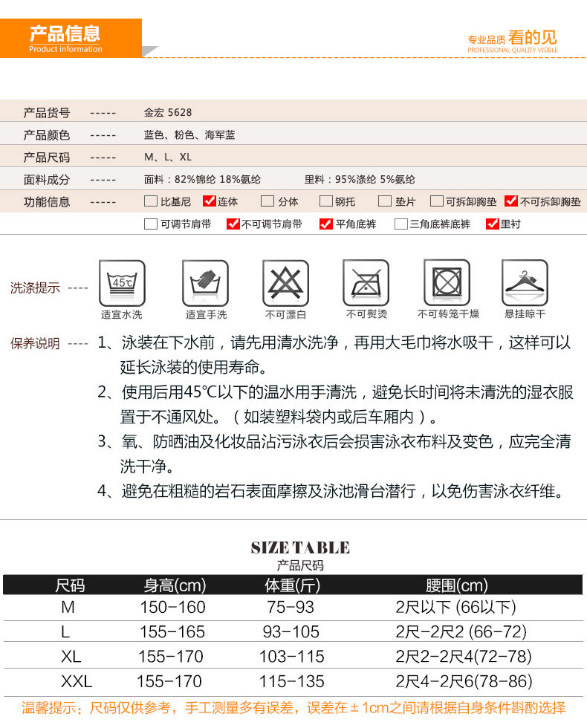Image resolution: width=587 pixels, height=728 pixels.
Task: Click care instruction 4 about rough rocks
Action: pos(330,491)
